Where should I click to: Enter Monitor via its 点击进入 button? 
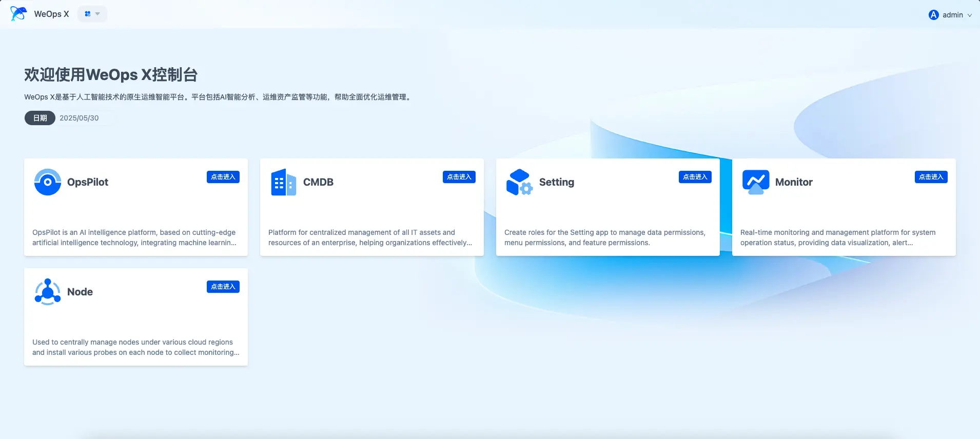931,177
